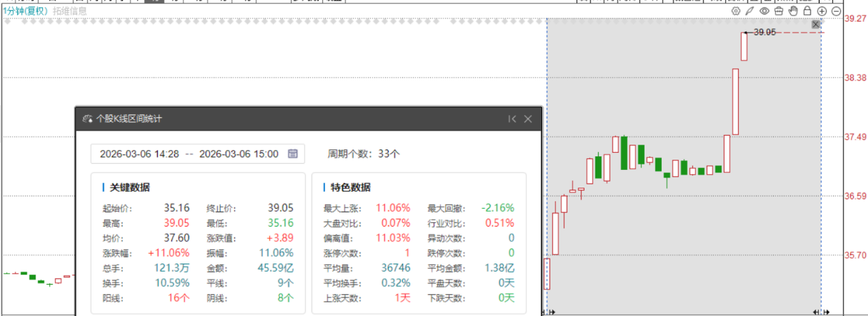Click 平均量 value 36746
This screenshot has width=868, height=316.
(x=396, y=268)
